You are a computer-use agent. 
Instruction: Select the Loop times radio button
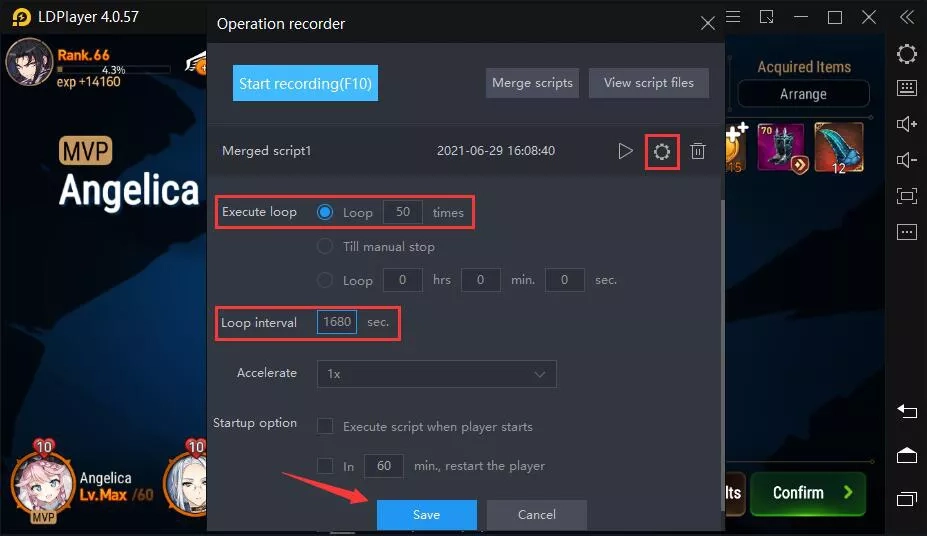pyautogui.click(x=325, y=212)
